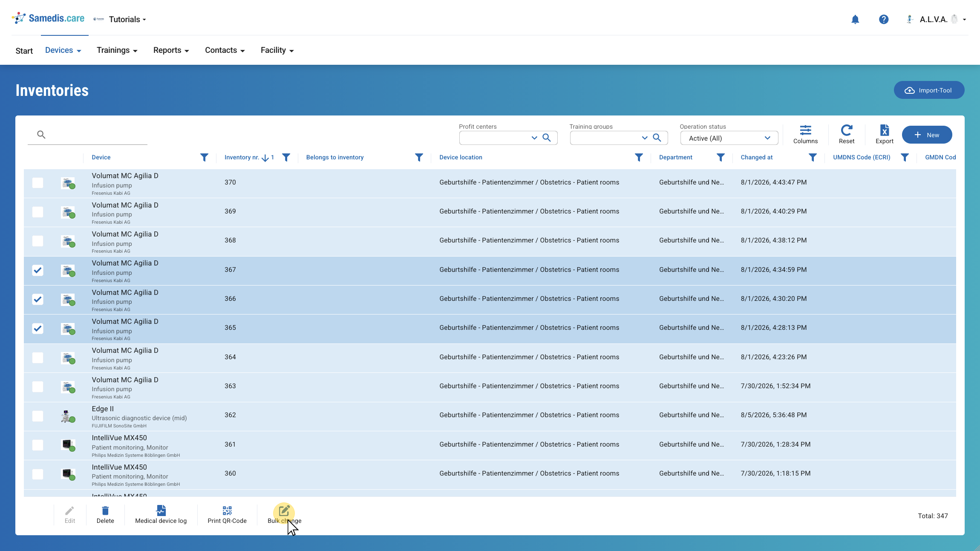Click the Total: 347 count

click(933, 516)
